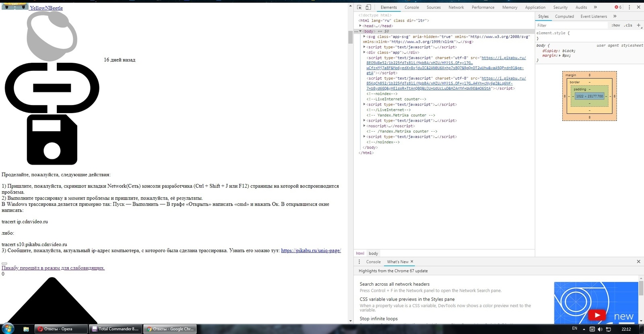Switch to the Network tab
This screenshot has height=334, width=644.
point(456,7)
